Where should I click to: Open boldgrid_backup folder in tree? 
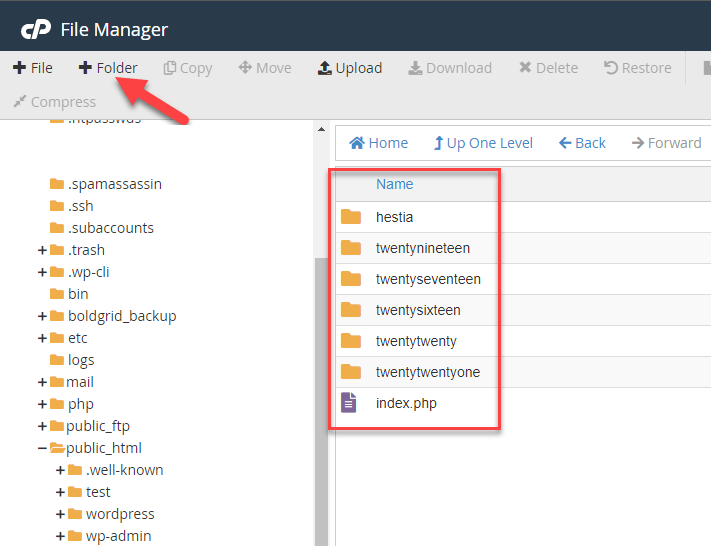pyautogui.click(x=113, y=316)
